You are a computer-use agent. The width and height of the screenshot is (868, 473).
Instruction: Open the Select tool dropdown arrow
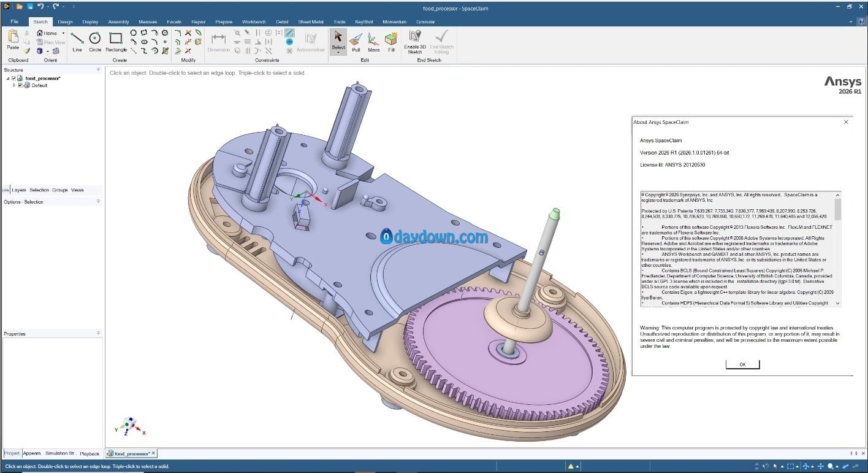point(338,53)
